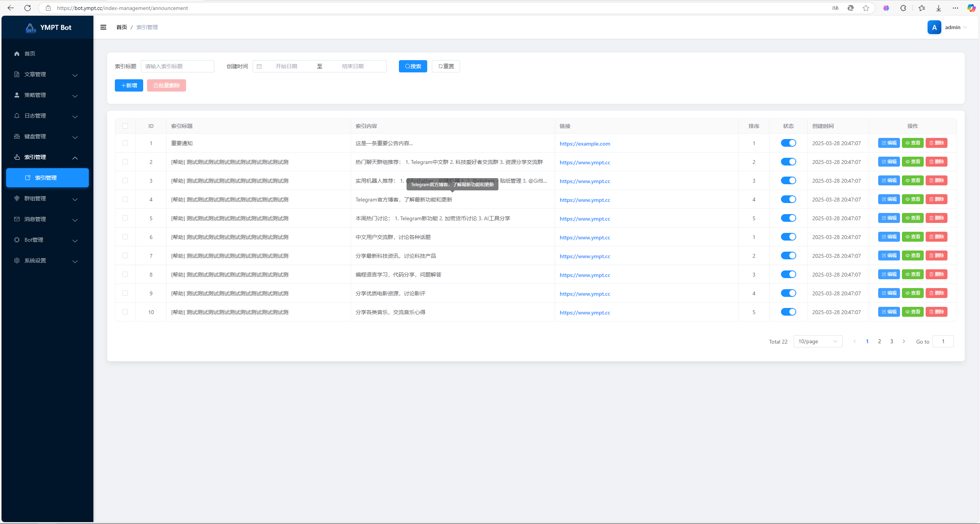
Task: Check the checkbox for row ID 4
Action: (125, 199)
